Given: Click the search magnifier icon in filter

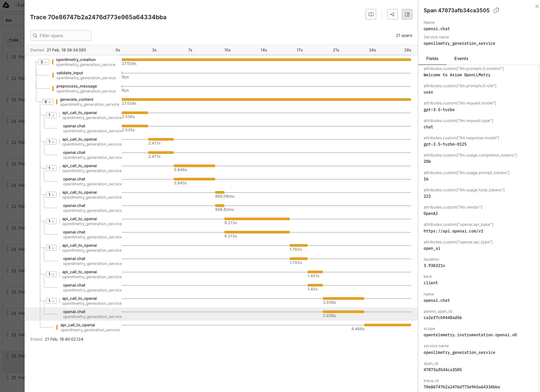Looking at the screenshot, I should [35, 35].
